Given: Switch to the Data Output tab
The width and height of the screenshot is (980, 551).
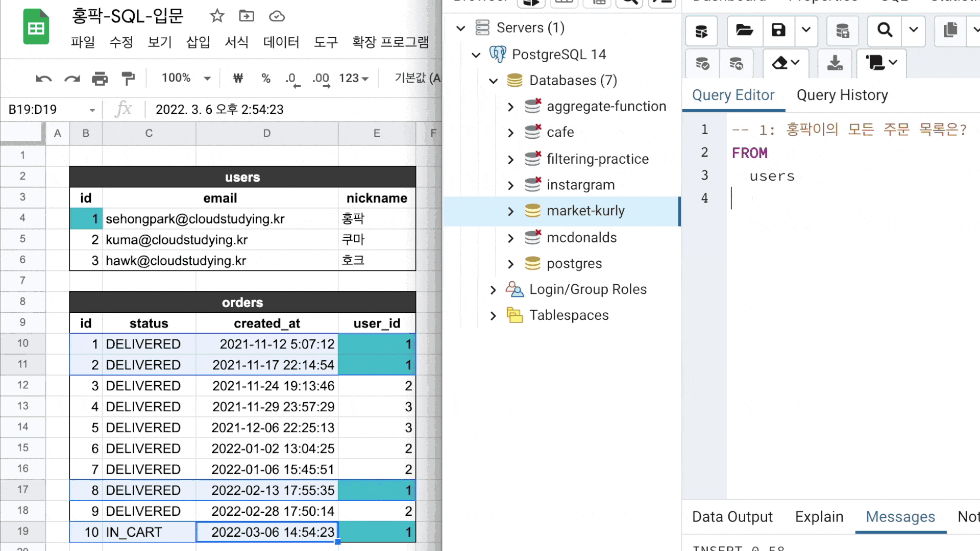Looking at the screenshot, I should tap(732, 517).
